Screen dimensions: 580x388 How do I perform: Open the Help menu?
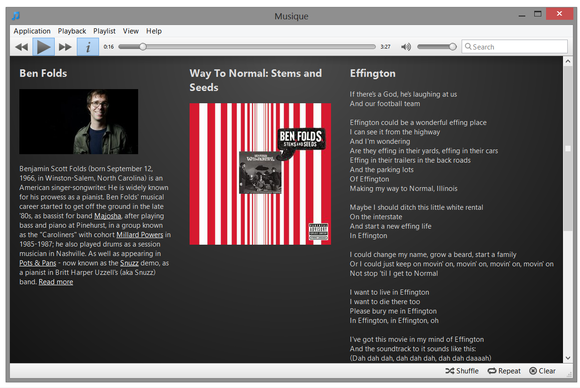coord(154,31)
